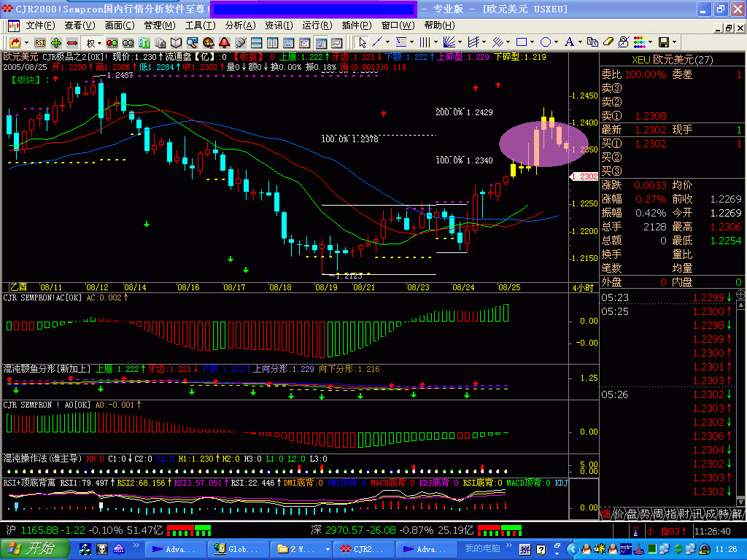Screen dimensions: 747x560
Task: Click the gray double-circle toolbar icon
Action: click(x=128, y=43)
